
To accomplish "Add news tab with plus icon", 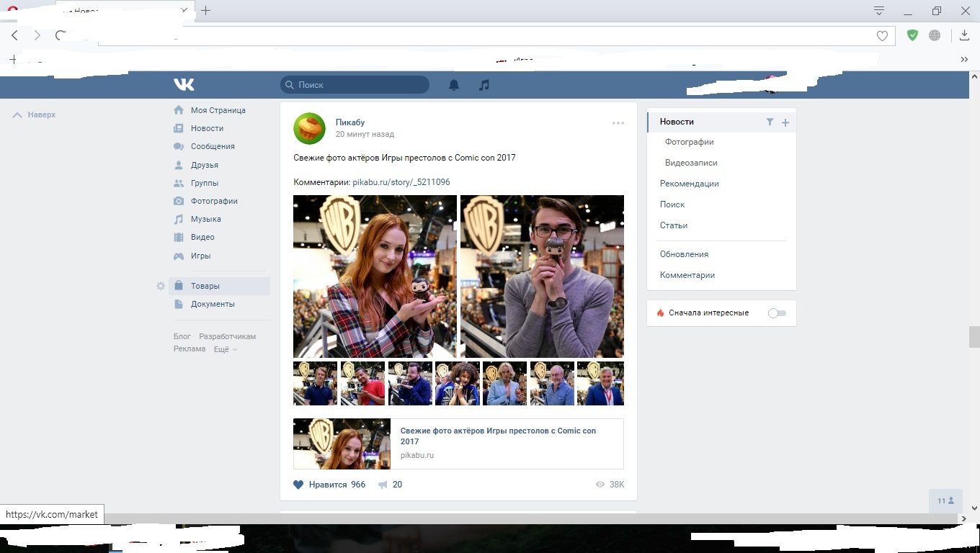I will [785, 122].
